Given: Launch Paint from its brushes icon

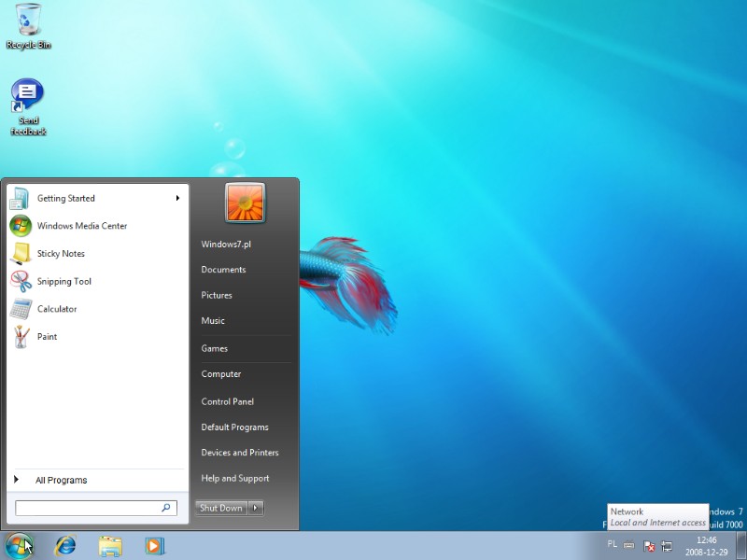Looking at the screenshot, I should 21,336.
